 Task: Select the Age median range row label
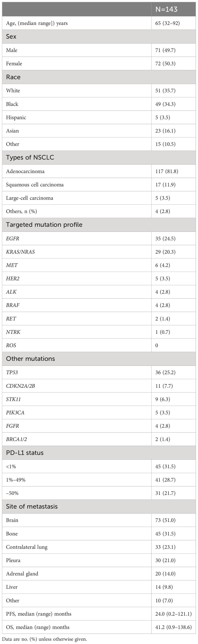[x=37, y=23]
